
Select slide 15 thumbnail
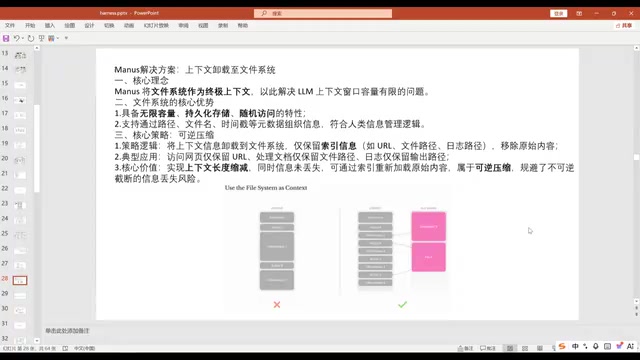(20, 85)
